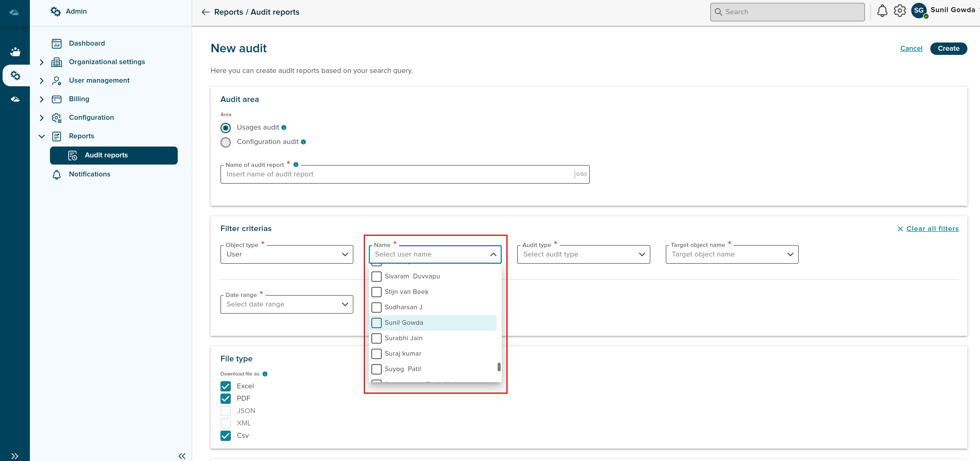This screenshot has height=461, width=980.
Task: Open the Audit type dropdown
Action: tap(583, 254)
